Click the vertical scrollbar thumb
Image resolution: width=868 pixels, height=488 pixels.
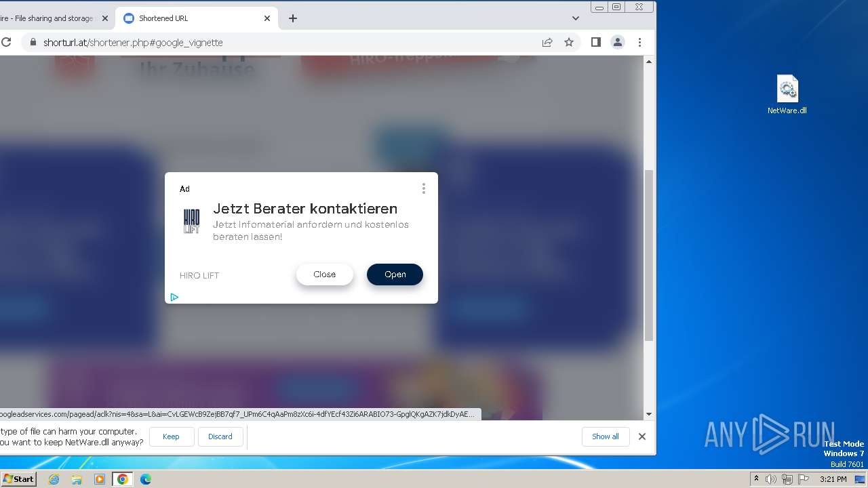(x=649, y=255)
